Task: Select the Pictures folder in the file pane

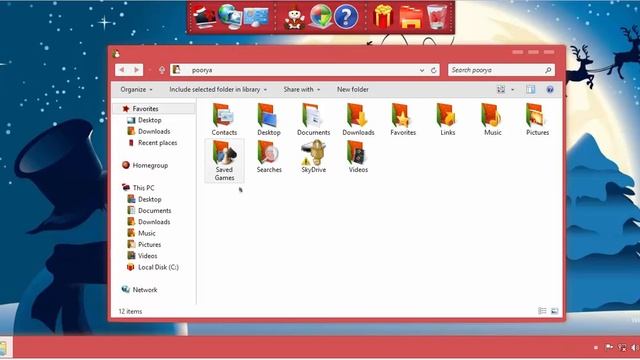Action: point(537,119)
